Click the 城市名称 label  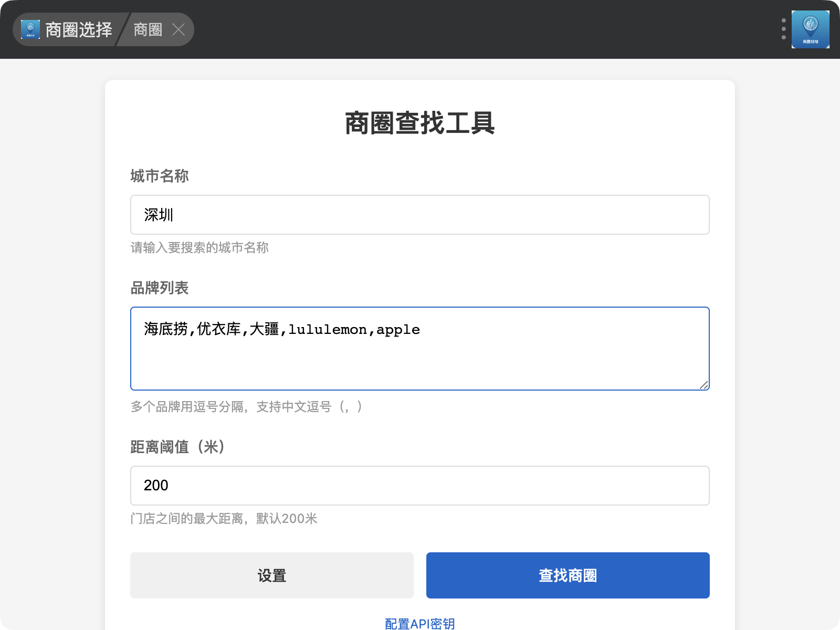click(160, 176)
